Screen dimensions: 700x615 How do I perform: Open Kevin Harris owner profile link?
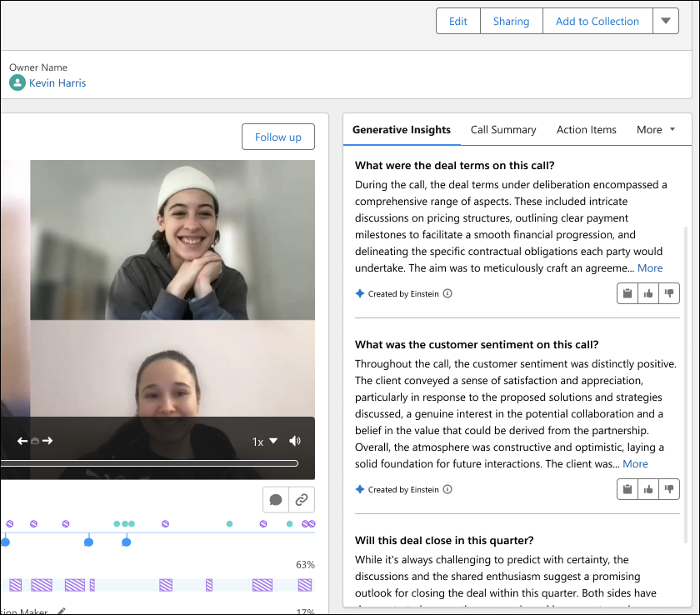click(x=57, y=83)
